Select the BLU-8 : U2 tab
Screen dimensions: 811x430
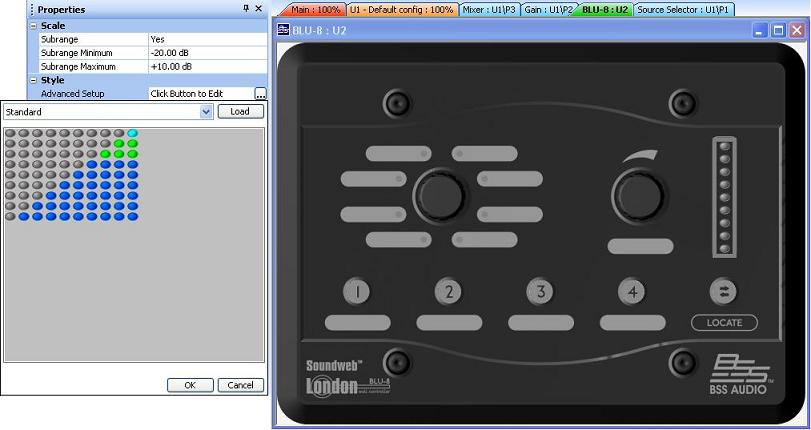pos(604,10)
